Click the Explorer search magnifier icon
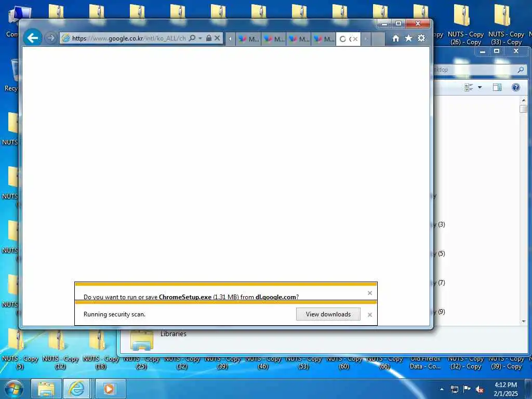 tap(521, 70)
